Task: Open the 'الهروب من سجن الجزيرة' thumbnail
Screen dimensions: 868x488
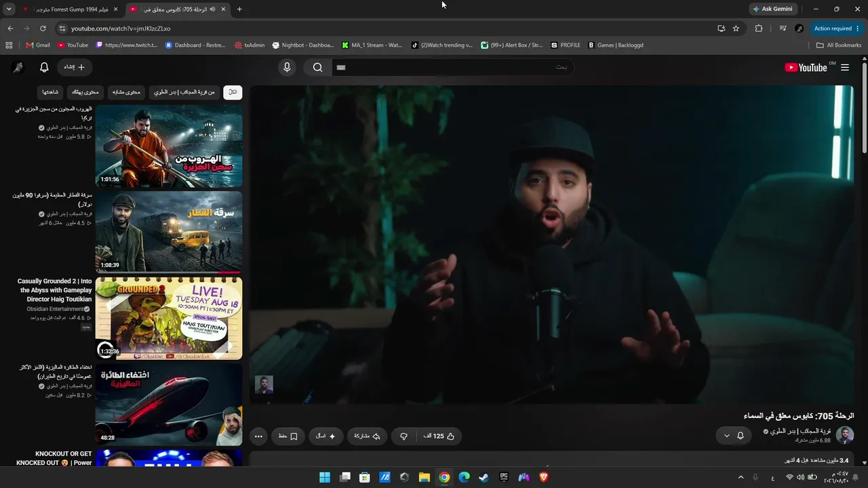Action: coord(169,146)
